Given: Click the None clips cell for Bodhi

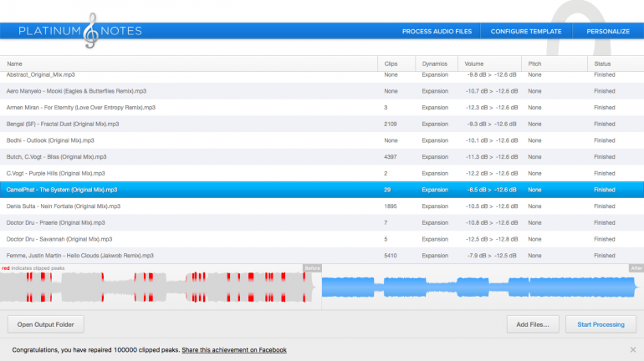Looking at the screenshot, I should 391,140.
